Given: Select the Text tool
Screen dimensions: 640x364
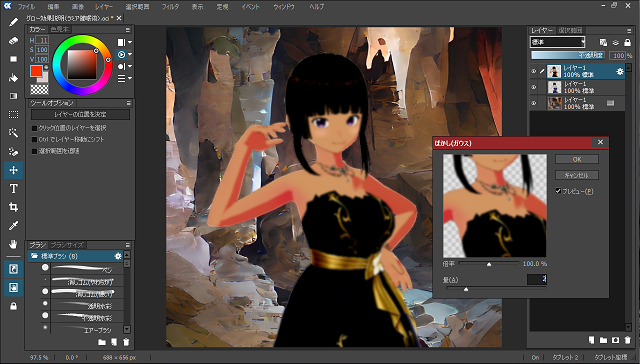Looking at the screenshot, I should (13, 189).
